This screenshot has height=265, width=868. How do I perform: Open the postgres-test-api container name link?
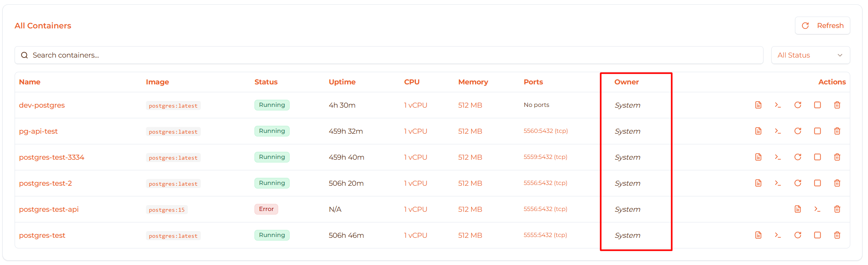(x=49, y=209)
